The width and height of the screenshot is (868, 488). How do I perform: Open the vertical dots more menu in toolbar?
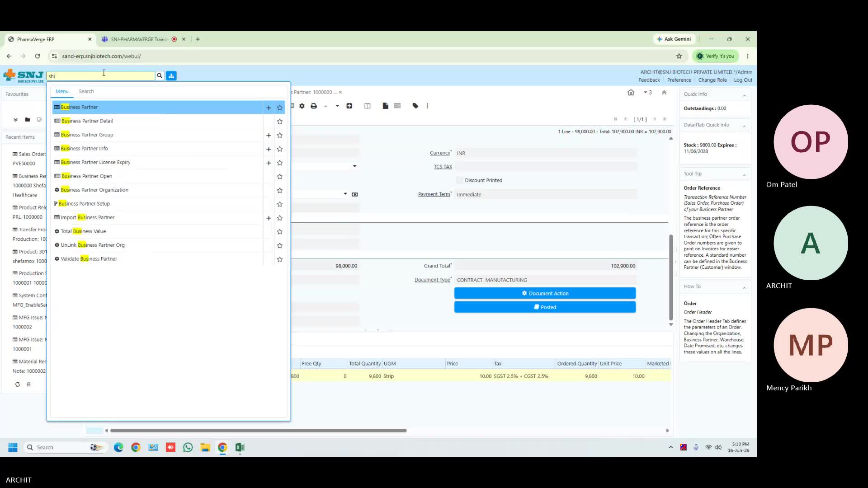click(427, 106)
